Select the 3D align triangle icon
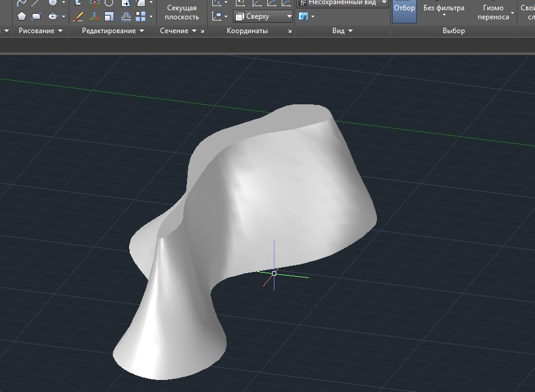Image resolution: width=535 pixels, height=392 pixels. coord(94,16)
